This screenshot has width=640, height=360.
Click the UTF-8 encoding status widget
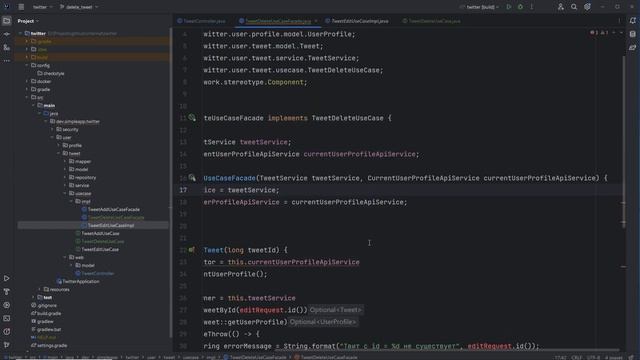click(x=594, y=357)
